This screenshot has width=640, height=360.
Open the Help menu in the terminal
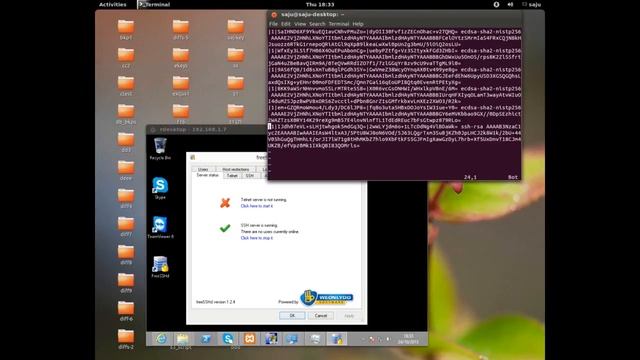[x=358, y=24]
